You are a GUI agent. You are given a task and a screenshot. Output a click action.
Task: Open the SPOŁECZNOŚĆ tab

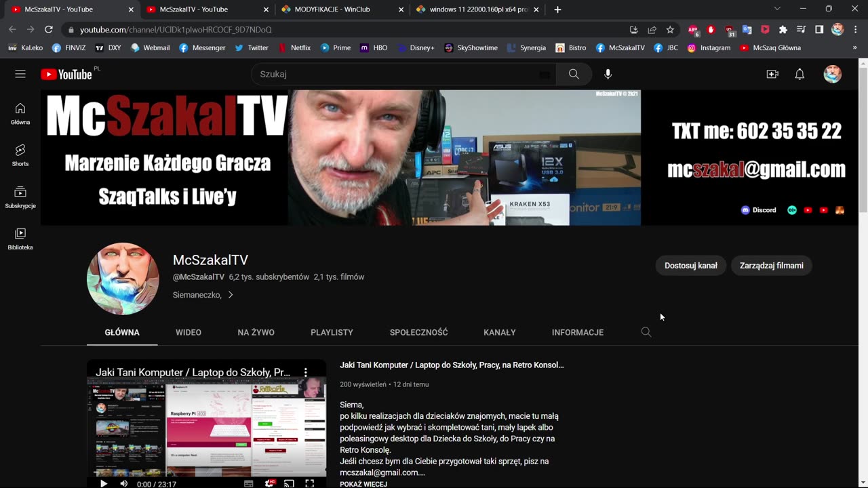[x=418, y=332]
